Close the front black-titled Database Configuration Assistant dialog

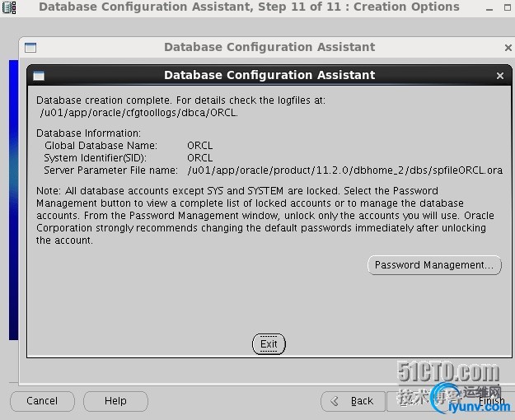pyautogui.click(x=500, y=76)
